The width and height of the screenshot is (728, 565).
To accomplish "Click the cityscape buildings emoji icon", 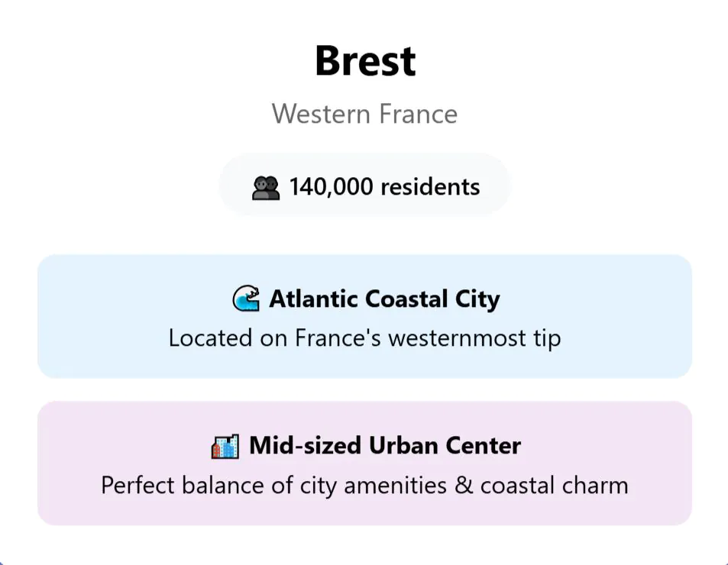I will 225,446.
